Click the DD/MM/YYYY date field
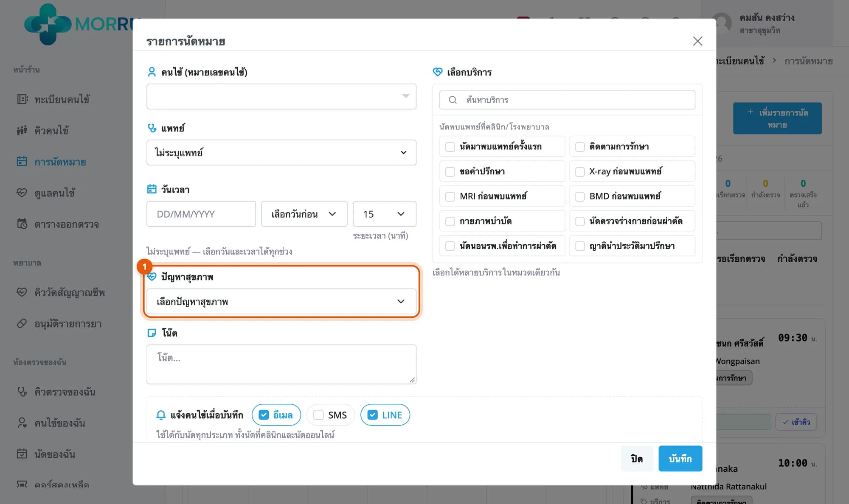Image resolution: width=849 pixels, height=504 pixels. (201, 214)
